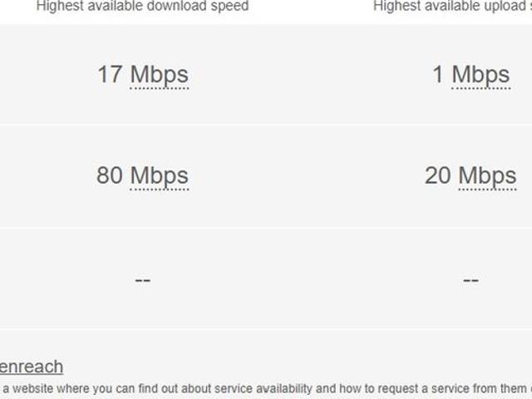Click the Openreach link
This screenshot has height=399, width=532.
pos(32,367)
